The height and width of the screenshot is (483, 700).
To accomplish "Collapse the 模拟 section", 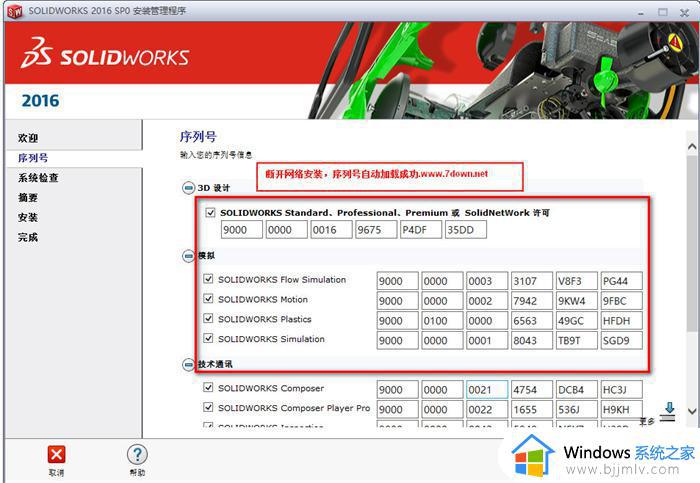I will click(x=188, y=256).
